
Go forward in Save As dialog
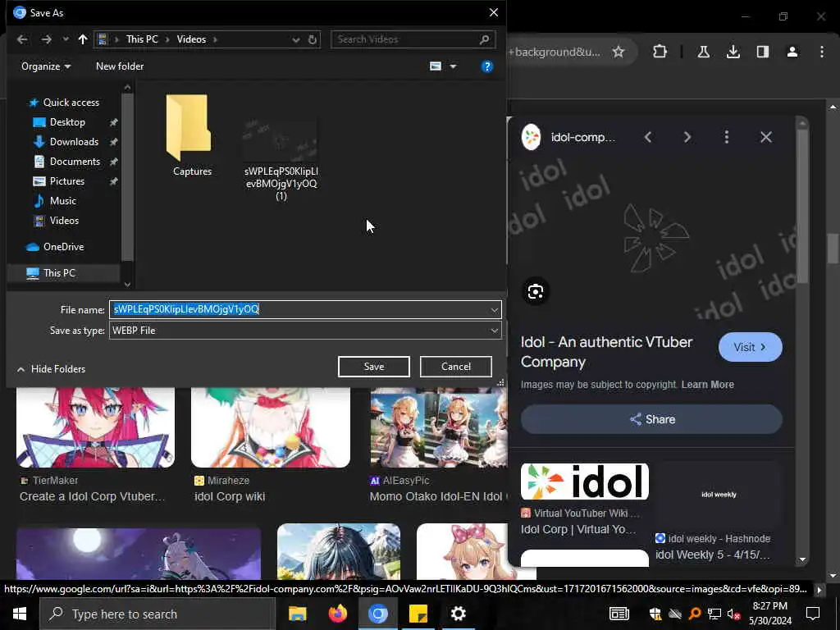tap(47, 39)
